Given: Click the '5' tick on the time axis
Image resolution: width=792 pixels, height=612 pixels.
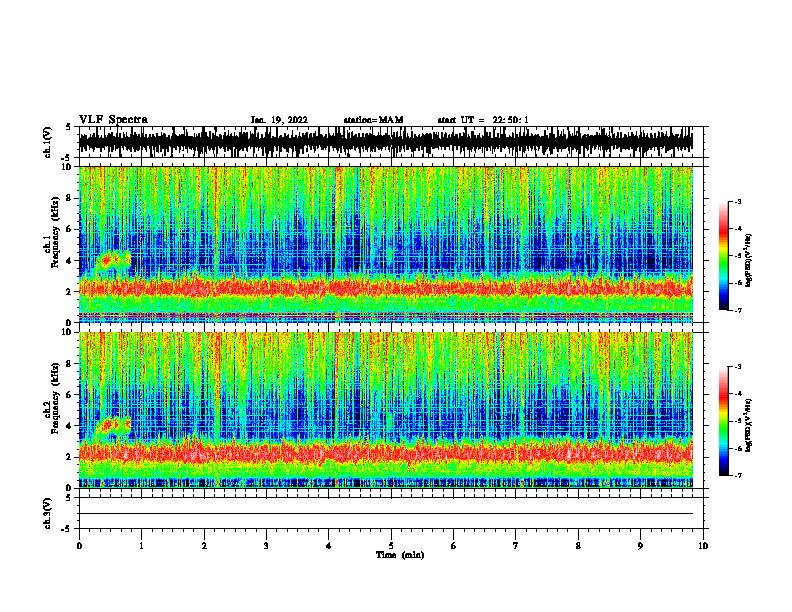Looking at the screenshot, I should 391,546.
